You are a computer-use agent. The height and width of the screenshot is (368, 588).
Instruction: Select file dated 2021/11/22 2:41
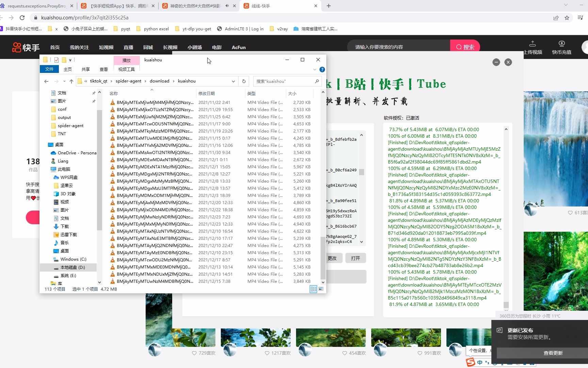pyautogui.click(x=211, y=102)
